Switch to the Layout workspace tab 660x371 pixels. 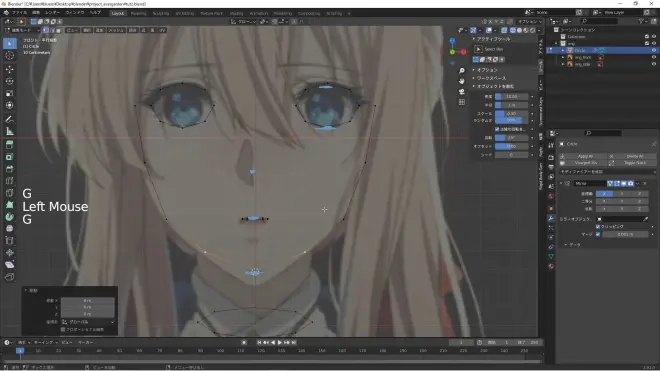coord(118,13)
